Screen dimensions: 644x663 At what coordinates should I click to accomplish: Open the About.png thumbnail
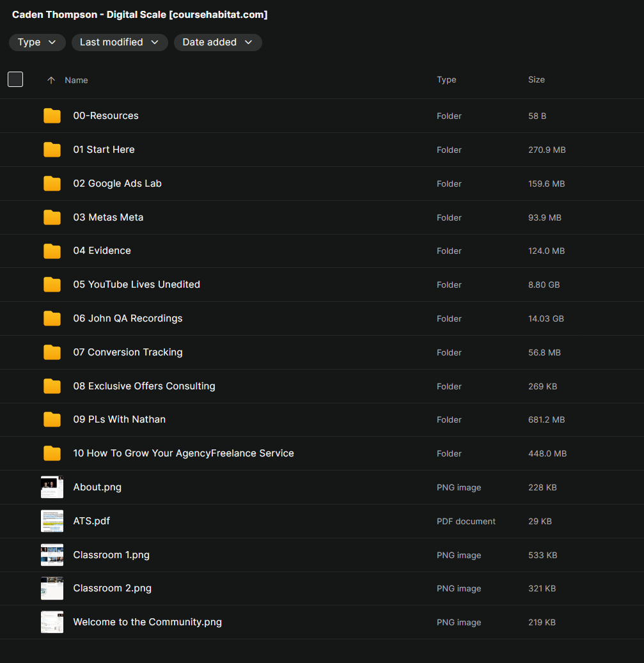point(52,487)
